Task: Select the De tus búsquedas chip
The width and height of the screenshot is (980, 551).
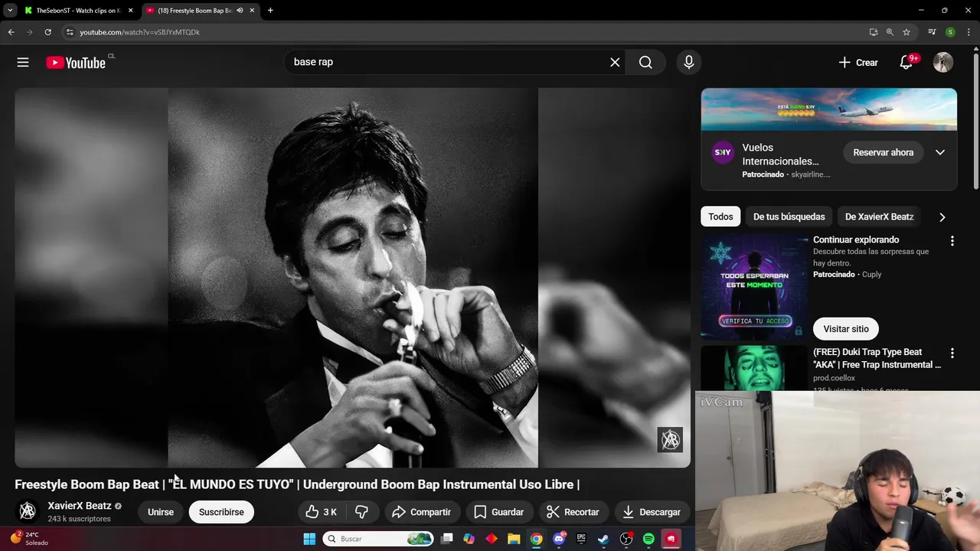Action: click(x=789, y=217)
